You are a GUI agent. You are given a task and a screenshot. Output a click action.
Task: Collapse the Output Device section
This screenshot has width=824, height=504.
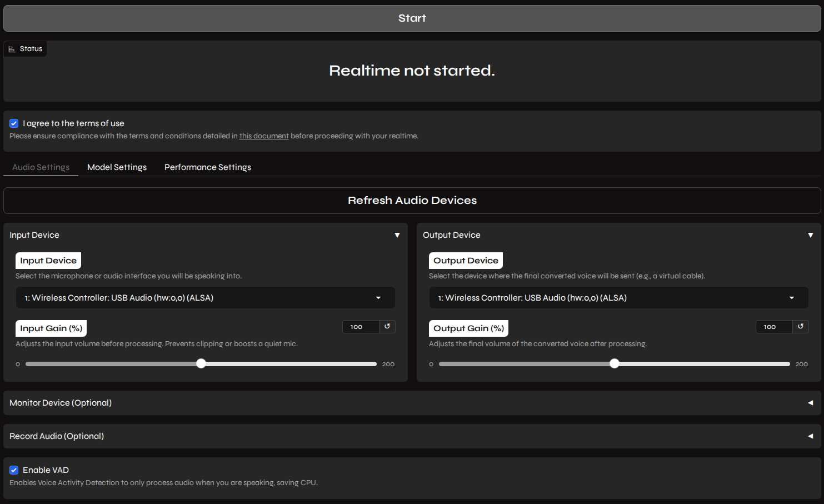click(619, 235)
